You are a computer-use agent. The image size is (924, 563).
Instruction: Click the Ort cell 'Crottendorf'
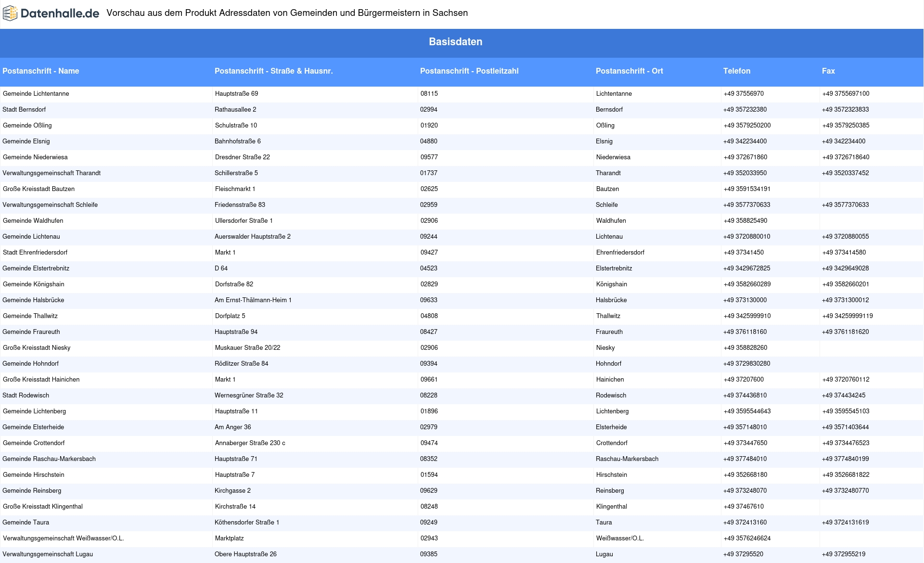click(x=611, y=443)
